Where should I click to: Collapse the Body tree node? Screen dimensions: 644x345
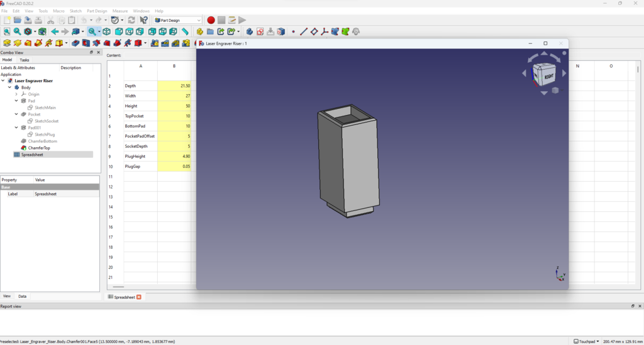[9, 87]
